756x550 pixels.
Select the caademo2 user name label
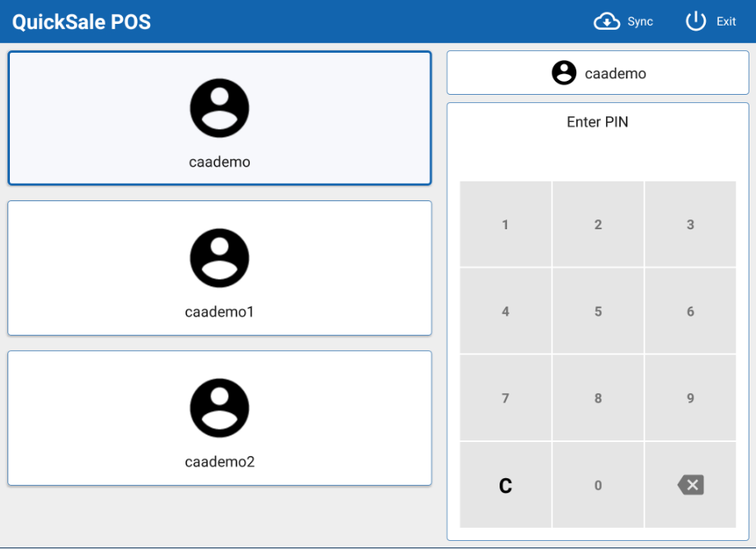[x=219, y=462]
